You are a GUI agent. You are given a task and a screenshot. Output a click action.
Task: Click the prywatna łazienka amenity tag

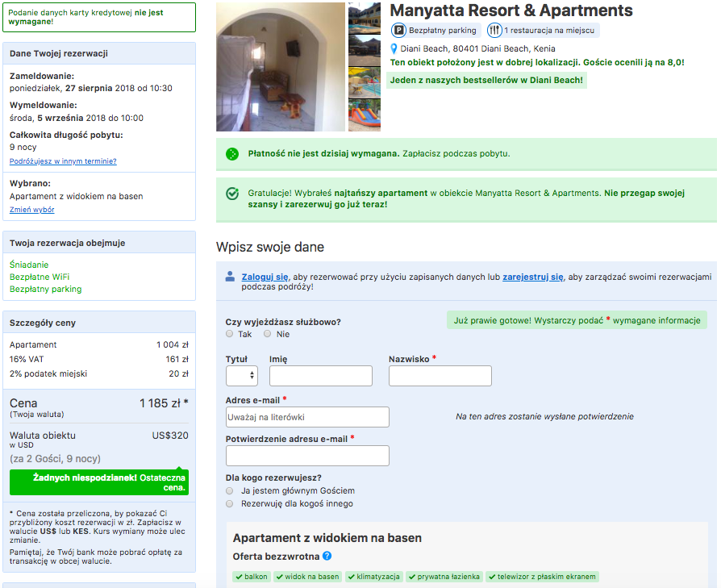pos(444,577)
